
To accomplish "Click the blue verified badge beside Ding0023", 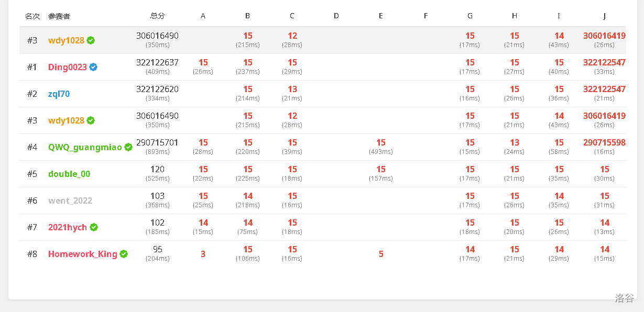I will click(x=93, y=67).
